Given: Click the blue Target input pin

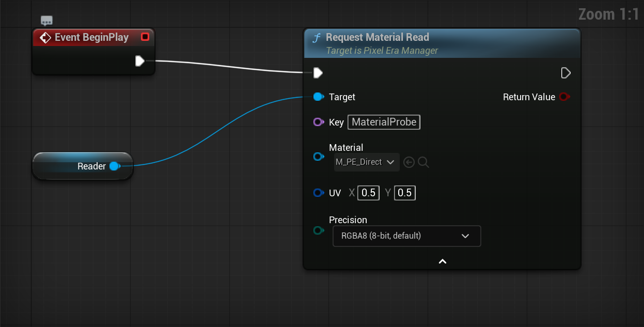Looking at the screenshot, I should [318, 97].
